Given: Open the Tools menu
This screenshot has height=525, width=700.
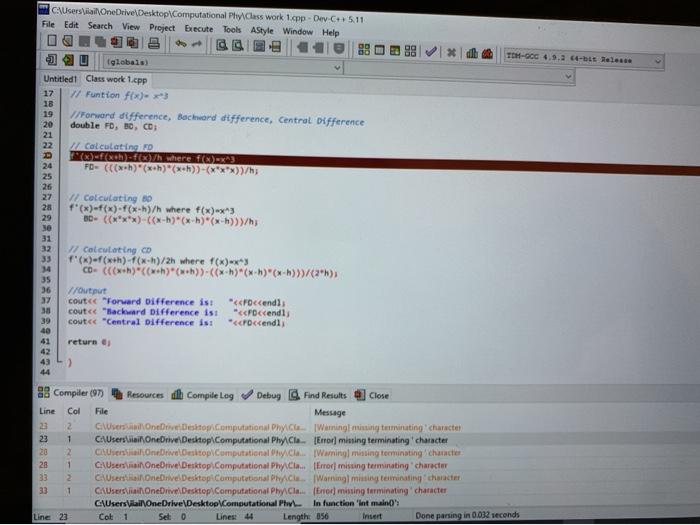Looking at the screenshot, I should [232, 29].
